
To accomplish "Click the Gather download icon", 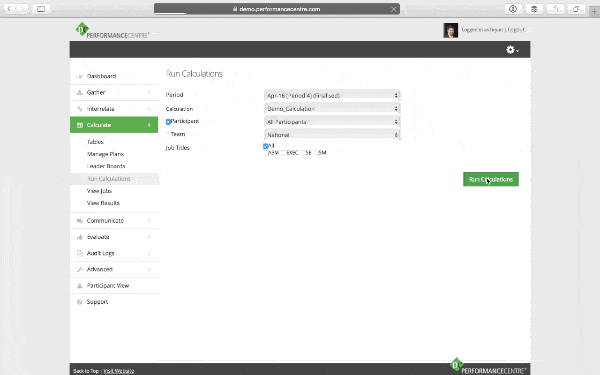I will coord(80,92).
